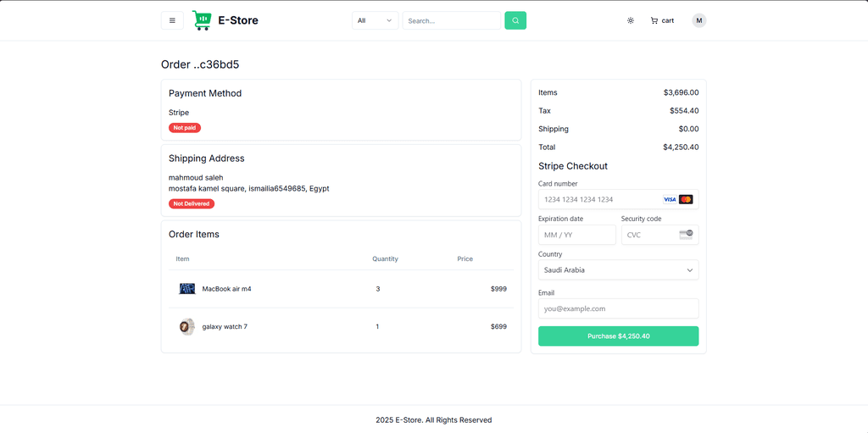Click the CVC card hint icon
Viewport: 868px width, 433px height.
[686, 235]
